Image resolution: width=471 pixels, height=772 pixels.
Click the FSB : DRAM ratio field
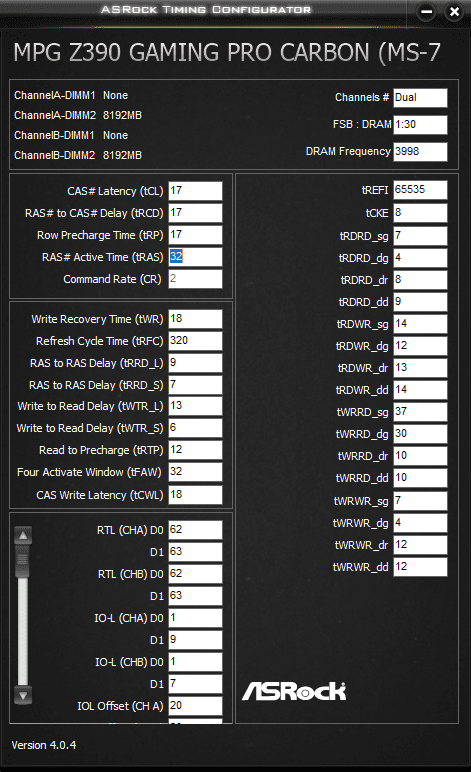click(420, 125)
